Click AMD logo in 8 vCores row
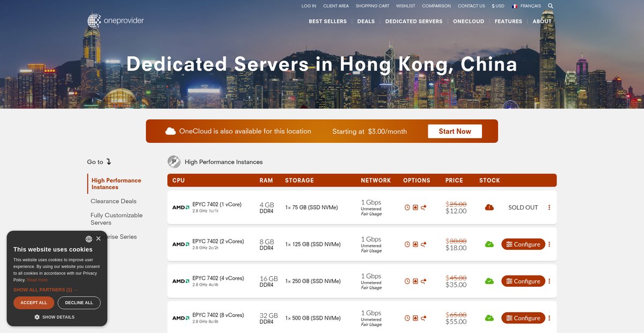 [181, 318]
